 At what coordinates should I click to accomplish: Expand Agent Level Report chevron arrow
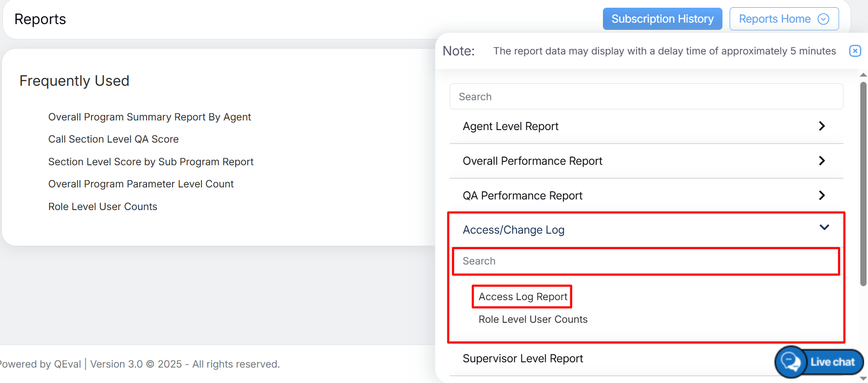tap(822, 126)
